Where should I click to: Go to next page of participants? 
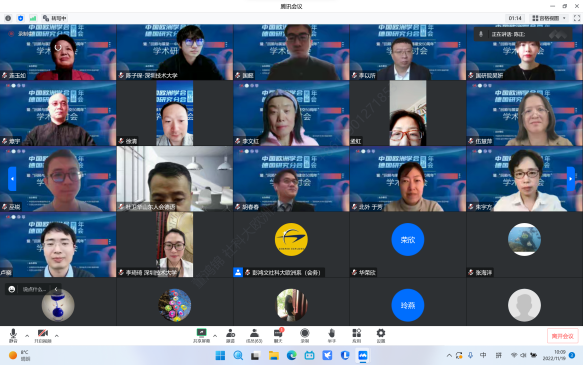point(570,179)
